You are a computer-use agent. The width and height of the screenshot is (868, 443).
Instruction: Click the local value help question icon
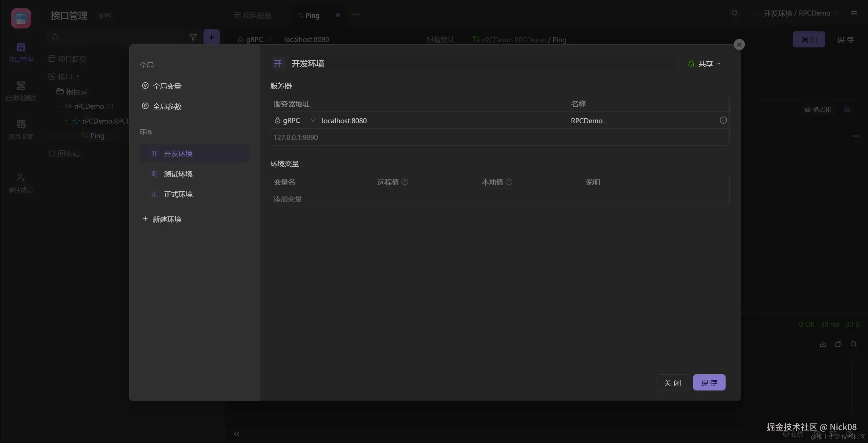pos(509,182)
